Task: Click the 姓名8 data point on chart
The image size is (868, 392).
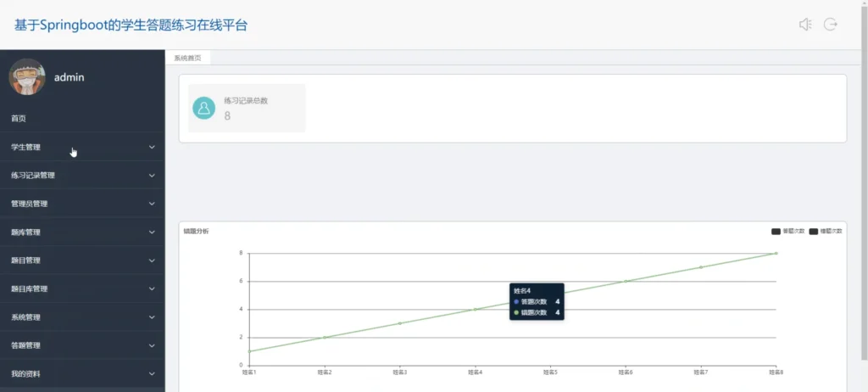Action: 776,253
